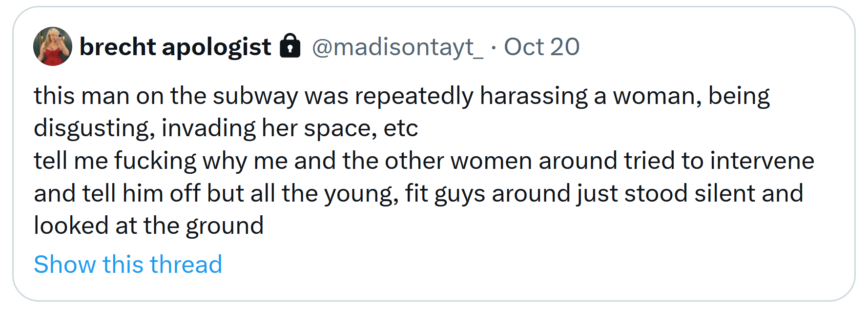Screen dimensions: 868x309
Task: Click the line 'disgusting, invading her space, etc'
Action: point(226,128)
